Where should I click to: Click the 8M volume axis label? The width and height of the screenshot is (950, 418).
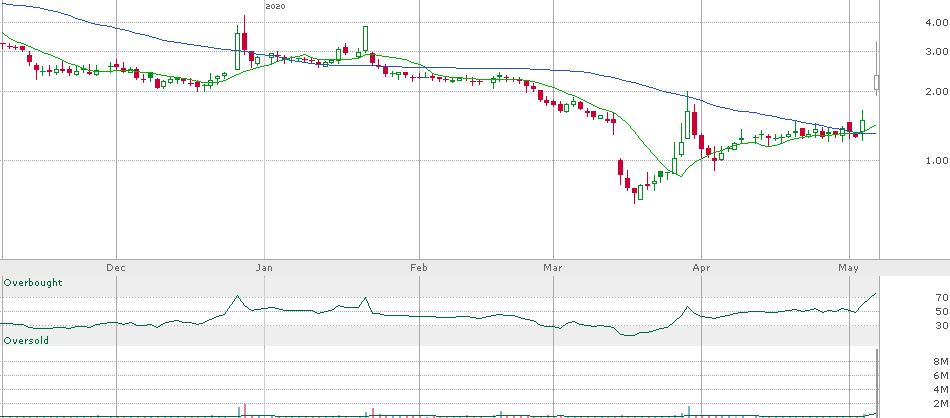940,362
